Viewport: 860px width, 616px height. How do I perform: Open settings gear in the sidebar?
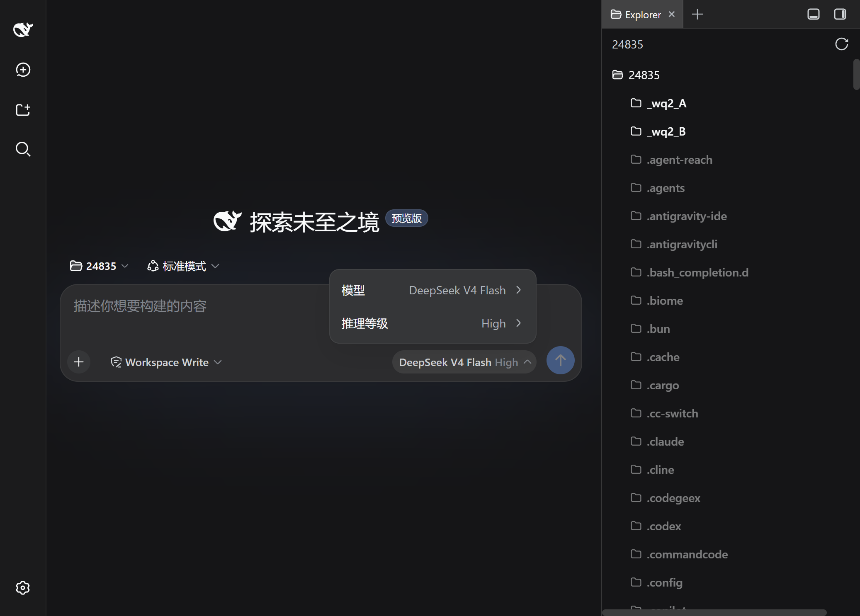[x=23, y=587]
